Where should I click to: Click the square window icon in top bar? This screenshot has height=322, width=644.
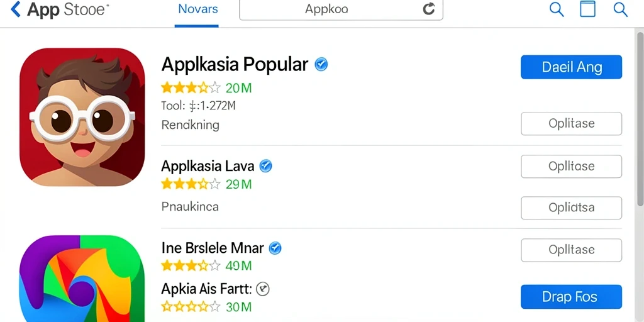[588, 9]
